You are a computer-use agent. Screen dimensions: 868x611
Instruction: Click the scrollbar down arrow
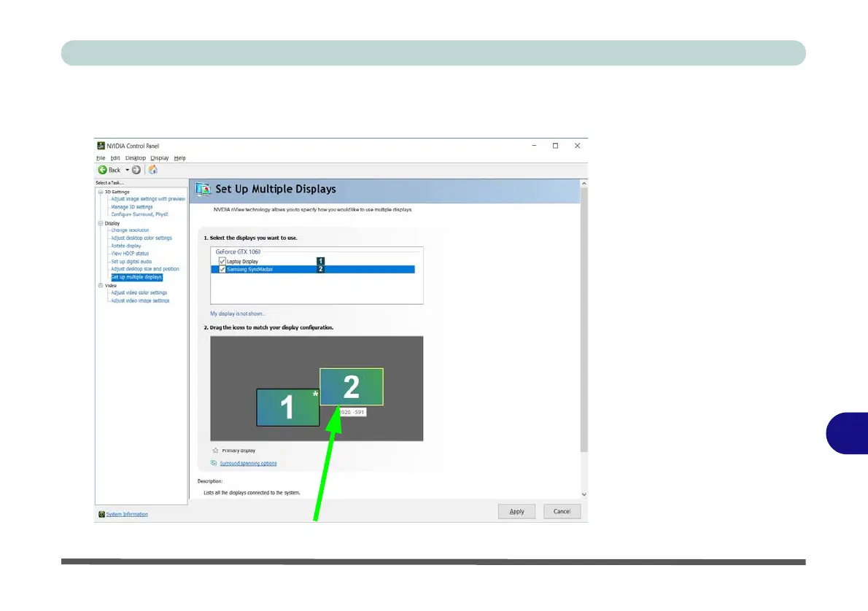584,494
